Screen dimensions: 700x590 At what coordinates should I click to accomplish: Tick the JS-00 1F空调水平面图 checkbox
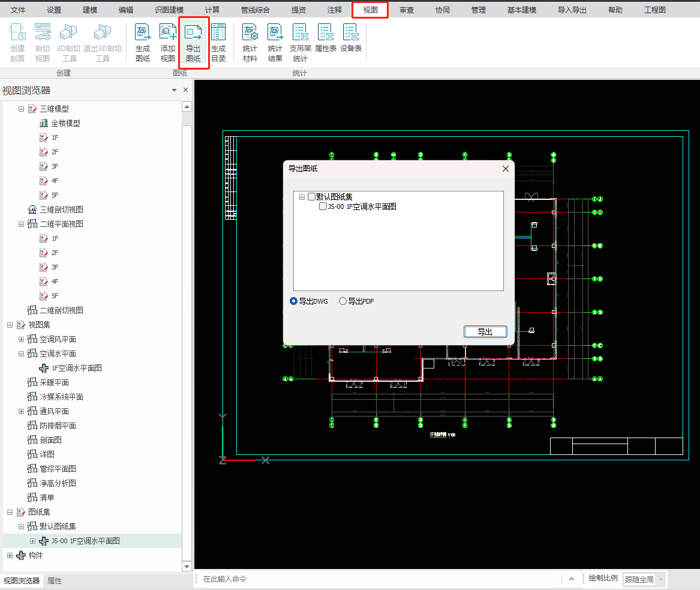(323, 206)
